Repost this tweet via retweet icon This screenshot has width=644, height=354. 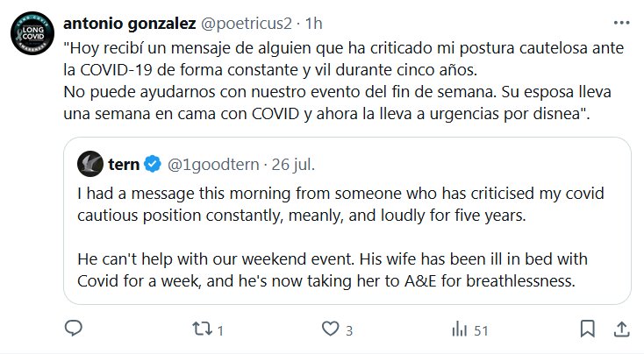pyautogui.click(x=201, y=329)
